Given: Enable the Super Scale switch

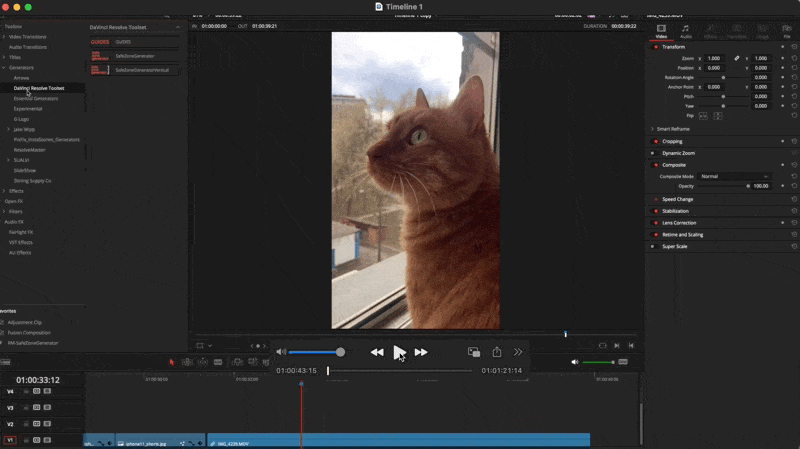Looking at the screenshot, I should [653, 246].
